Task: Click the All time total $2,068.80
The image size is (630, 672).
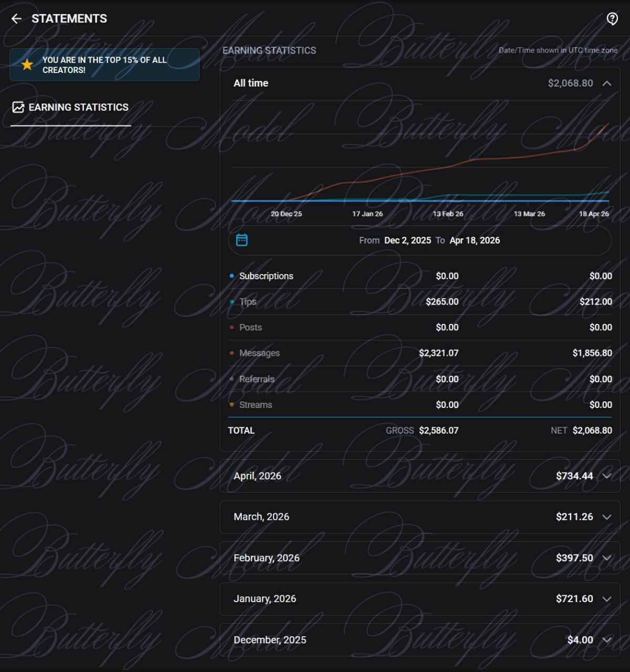Action: click(570, 83)
